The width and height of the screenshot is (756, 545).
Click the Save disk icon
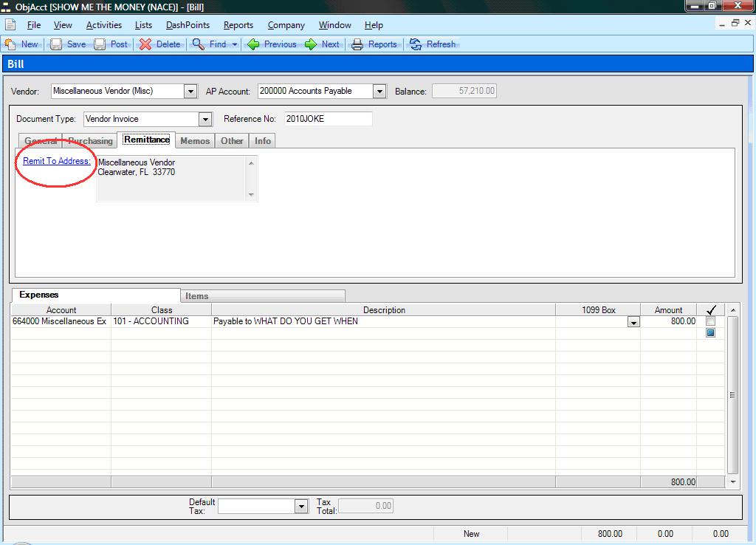pyautogui.click(x=56, y=44)
